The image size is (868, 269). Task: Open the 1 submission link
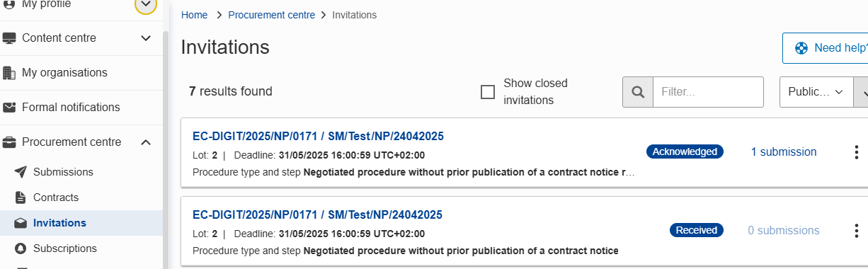(x=784, y=152)
